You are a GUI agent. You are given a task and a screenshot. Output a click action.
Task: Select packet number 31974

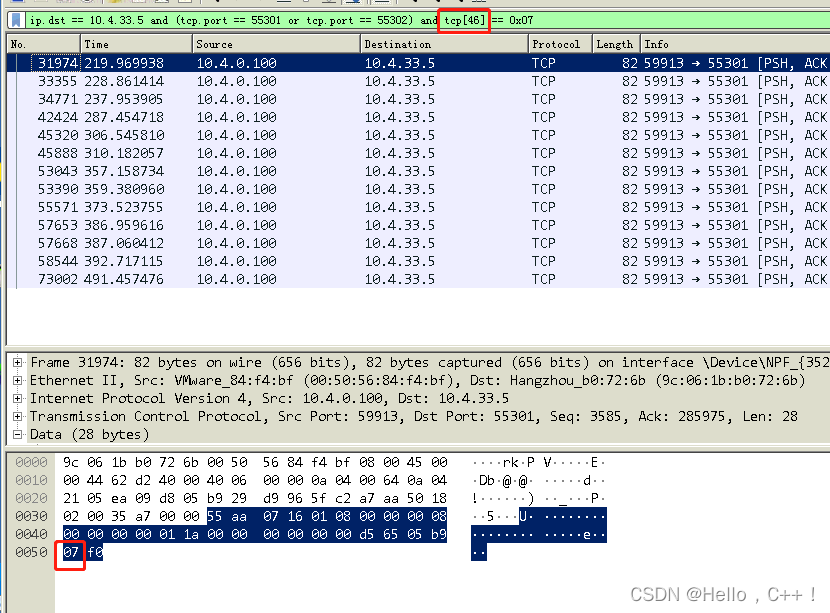click(x=418, y=63)
